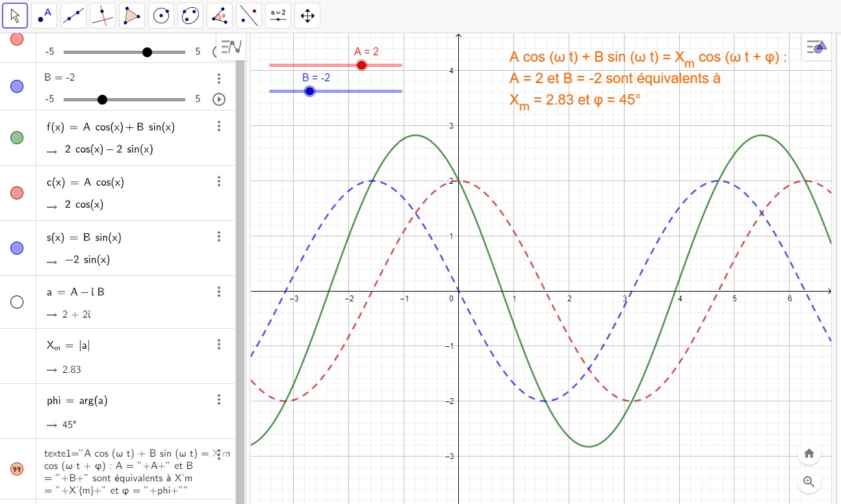The height and width of the screenshot is (504, 841).
Task: Select the Move Graphics View tool
Action: (307, 16)
